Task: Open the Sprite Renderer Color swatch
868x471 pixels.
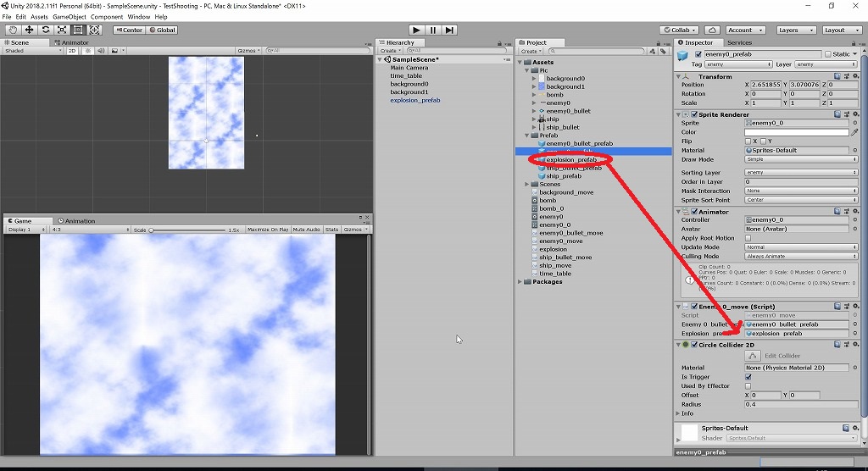Action: point(797,132)
